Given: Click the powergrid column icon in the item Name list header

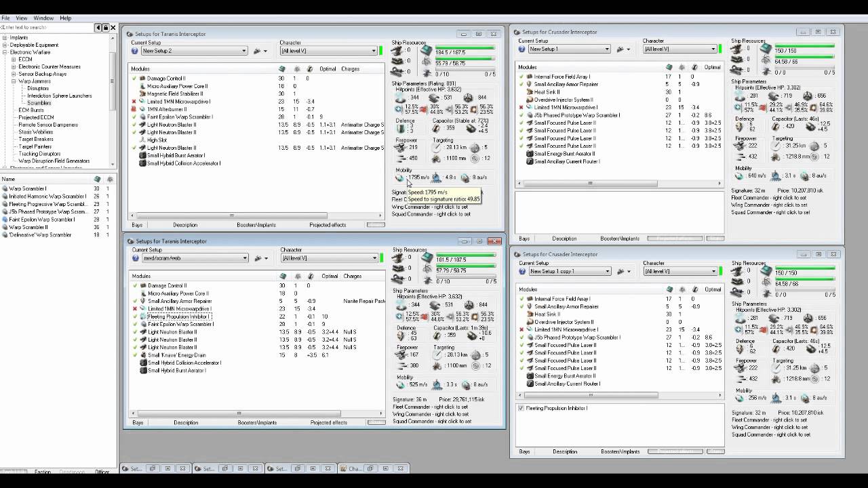Looking at the screenshot, I should coord(110,179).
